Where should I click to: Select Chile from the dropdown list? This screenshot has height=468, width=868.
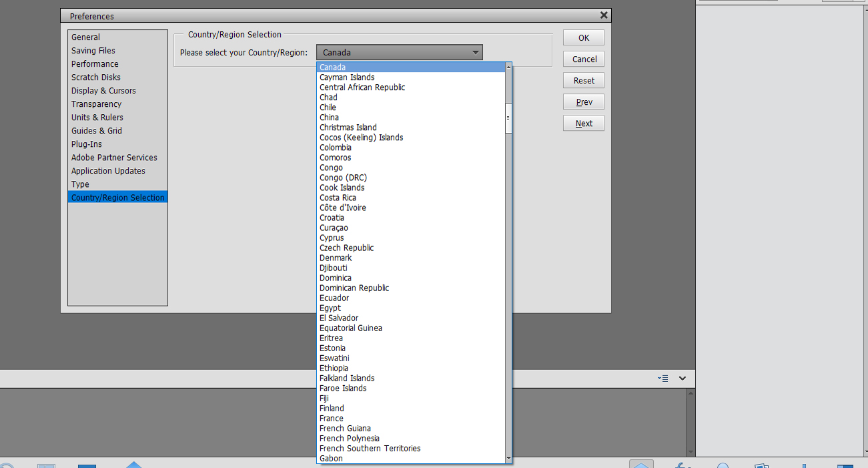pyautogui.click(x=411, y=107)
